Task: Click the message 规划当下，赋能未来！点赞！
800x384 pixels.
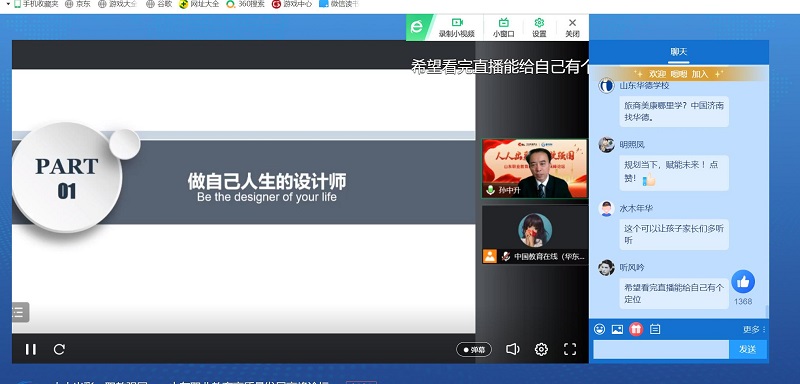Action: [x=674, y=172]
